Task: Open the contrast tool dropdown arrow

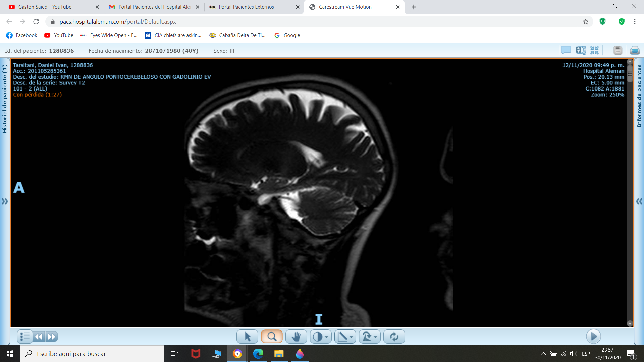Action: (327, 337)
